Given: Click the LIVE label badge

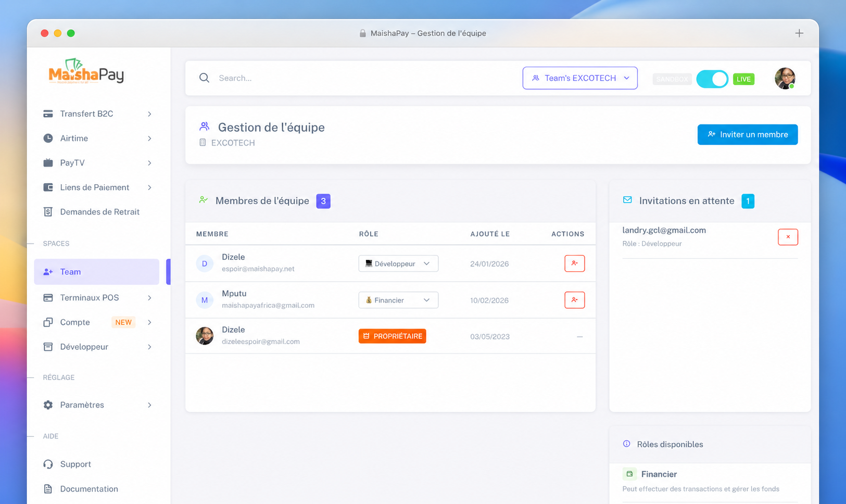Looking at the screenshot, I should (743, 79).
